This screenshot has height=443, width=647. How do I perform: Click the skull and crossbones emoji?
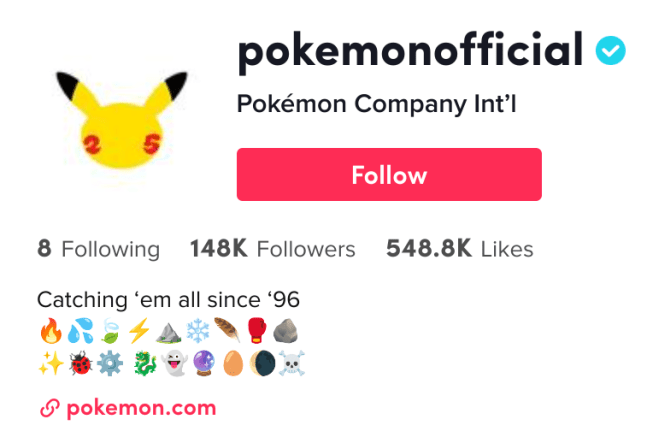[x=294, y=361]
